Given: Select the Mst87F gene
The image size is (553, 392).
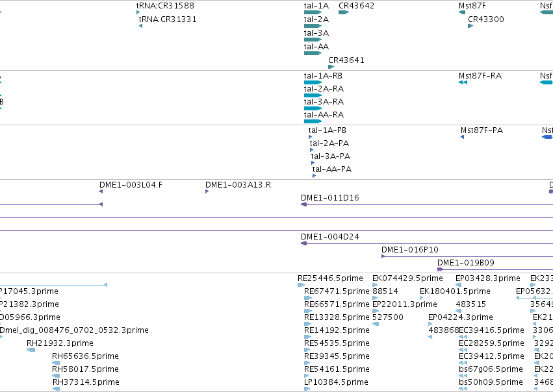Looking at the screenshot, I should coord(462,12).
